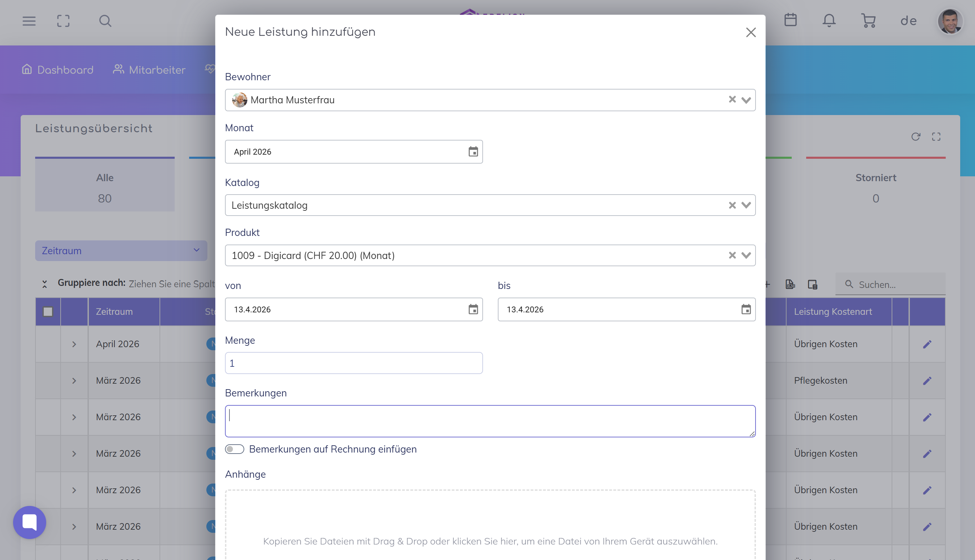Image resolution: width=975 pixels, height=560 pixels.
Task: Go to the Dashboard menu item
Action: point(58,70)
